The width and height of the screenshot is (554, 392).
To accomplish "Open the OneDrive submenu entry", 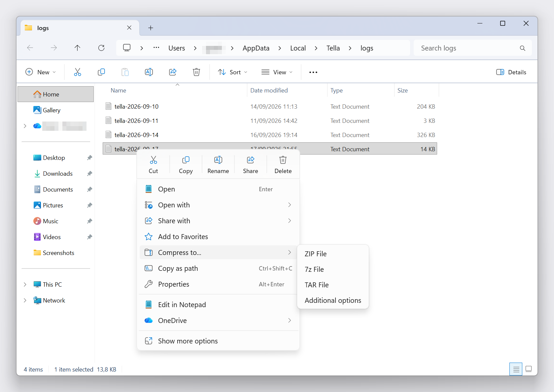I will coord(218,321).
